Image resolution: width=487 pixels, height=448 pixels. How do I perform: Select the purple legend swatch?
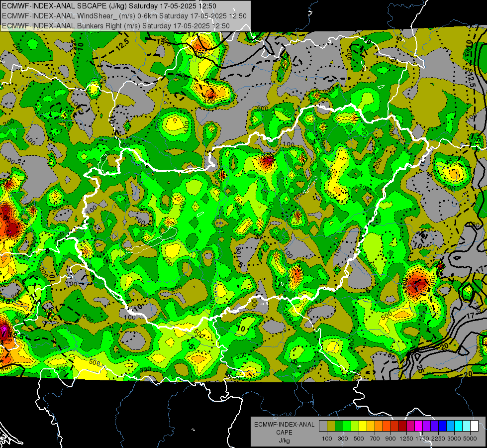pyautogui.click(x=427, y=426)
